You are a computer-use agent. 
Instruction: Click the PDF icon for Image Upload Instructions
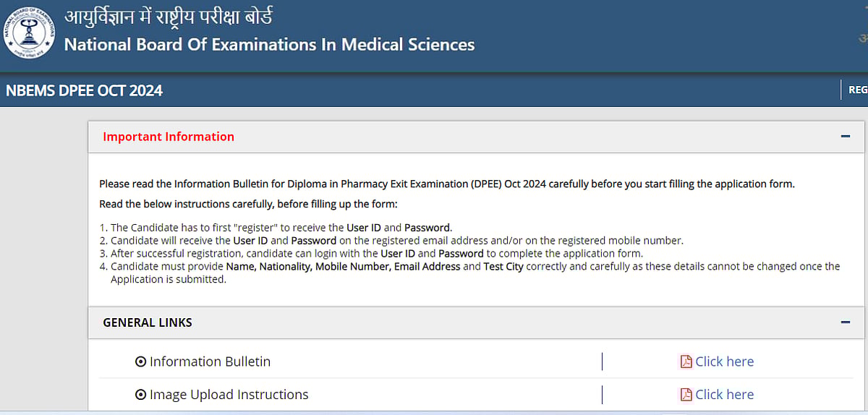pos(686,395)
